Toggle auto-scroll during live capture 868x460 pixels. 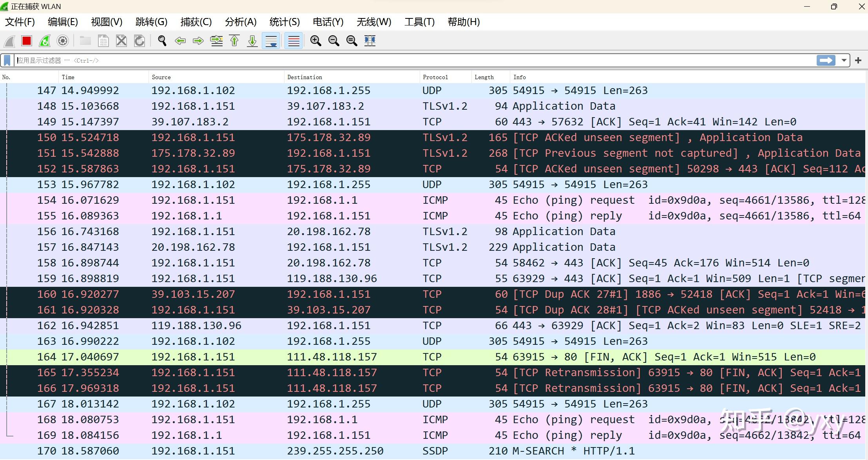coord(271,41)
